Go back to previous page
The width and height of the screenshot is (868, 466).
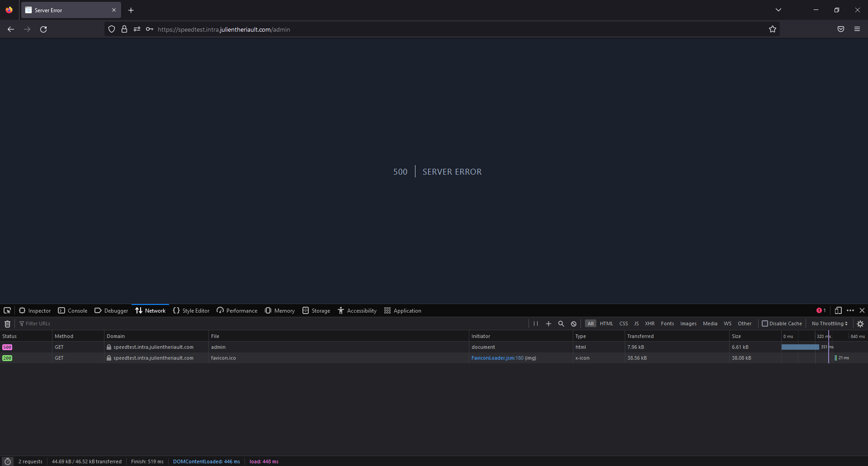[x=11, y=29]
